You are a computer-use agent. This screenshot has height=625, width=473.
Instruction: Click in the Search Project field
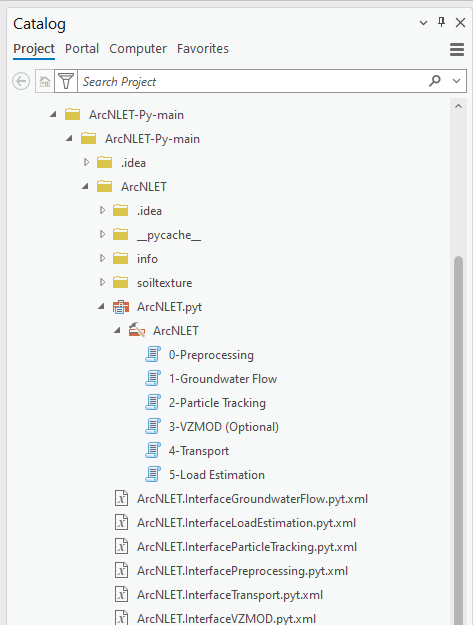point(253,81)
